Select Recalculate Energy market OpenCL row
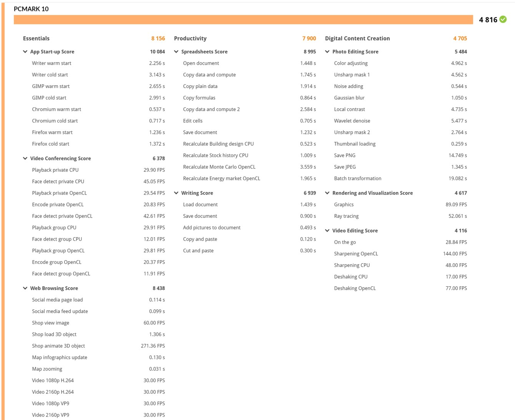The image size is (515, 420). 249,178
